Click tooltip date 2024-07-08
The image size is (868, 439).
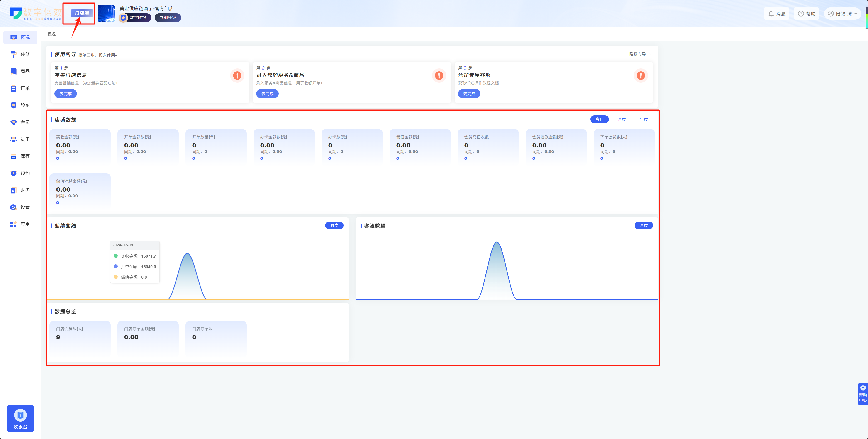122,245
